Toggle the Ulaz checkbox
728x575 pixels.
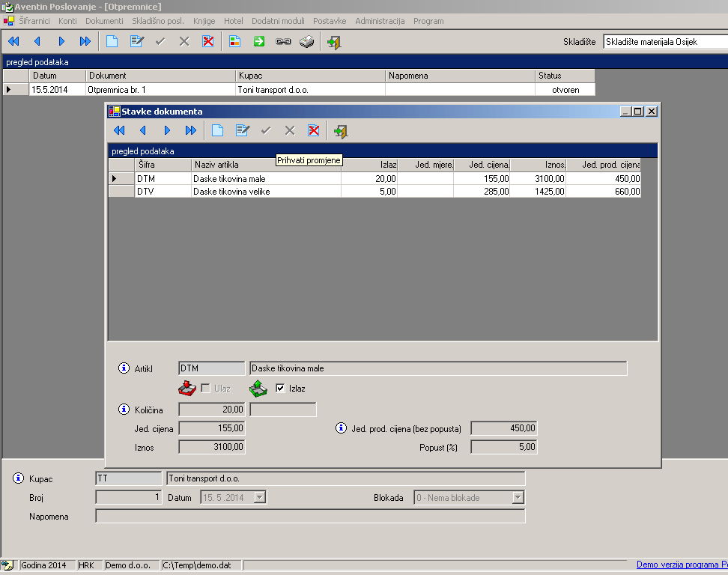[205, 388]
